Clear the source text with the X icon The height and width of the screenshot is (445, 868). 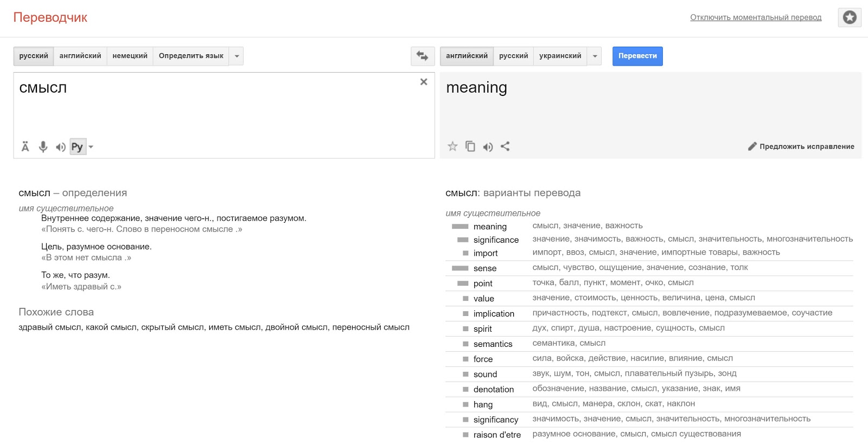pos(424,82)
